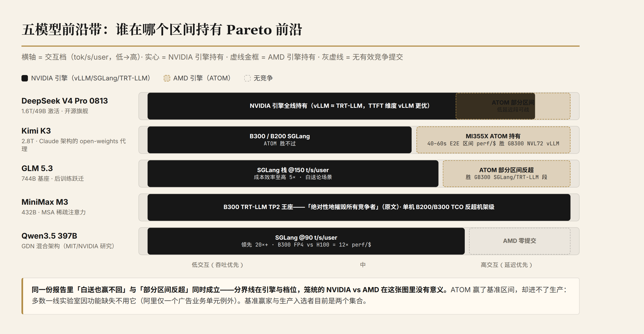Viewport: 644px width, 334px height.
Task: Click legend label NVIDIA 引擎（vLLM/SGLang/TRT-LLM）
Action: coord(91,78)
